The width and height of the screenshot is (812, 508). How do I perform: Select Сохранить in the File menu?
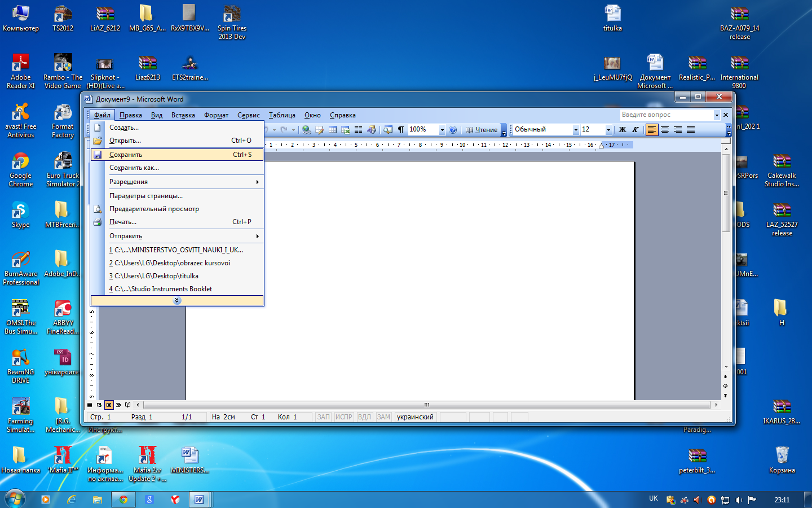click(x=177, y=155)
